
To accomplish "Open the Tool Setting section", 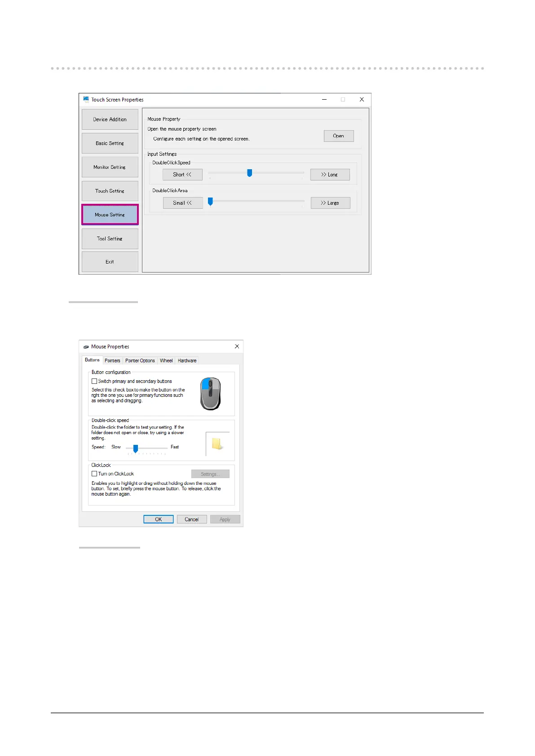I will (x=110, y=239).
